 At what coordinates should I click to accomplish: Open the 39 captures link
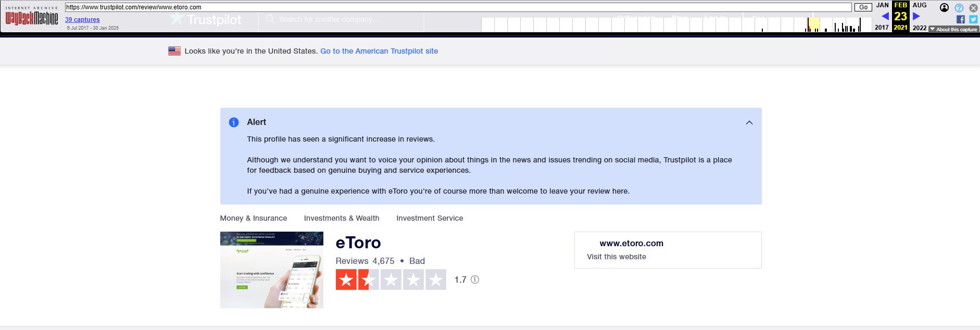click(x=82, y=20)
